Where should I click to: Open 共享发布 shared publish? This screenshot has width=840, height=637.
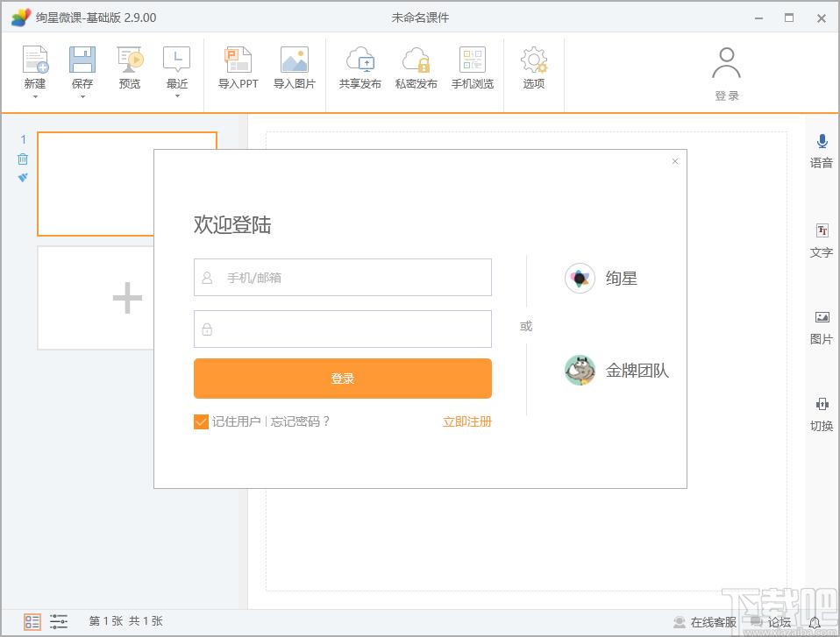tap(360, 67)
